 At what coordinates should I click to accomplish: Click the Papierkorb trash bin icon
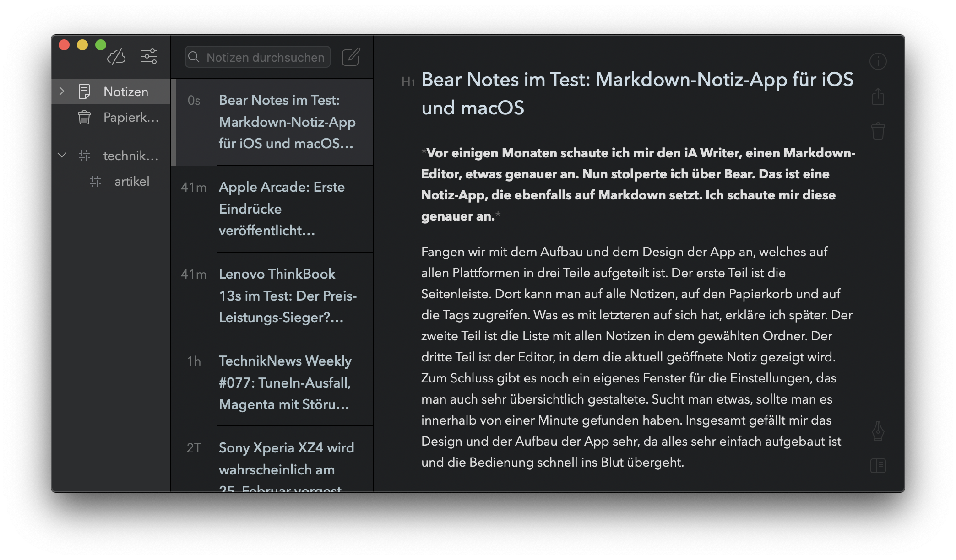pyautogui.click(x=84, y=118)
